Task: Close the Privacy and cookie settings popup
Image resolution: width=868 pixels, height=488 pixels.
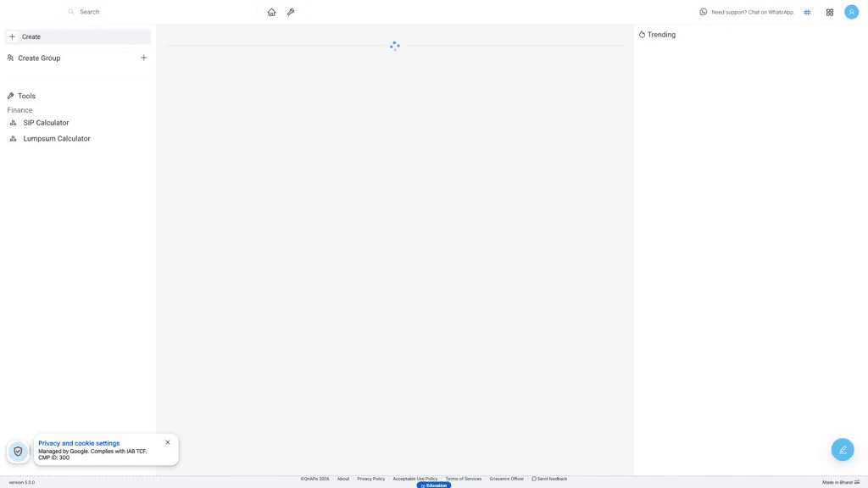Action: pos(168,442)
